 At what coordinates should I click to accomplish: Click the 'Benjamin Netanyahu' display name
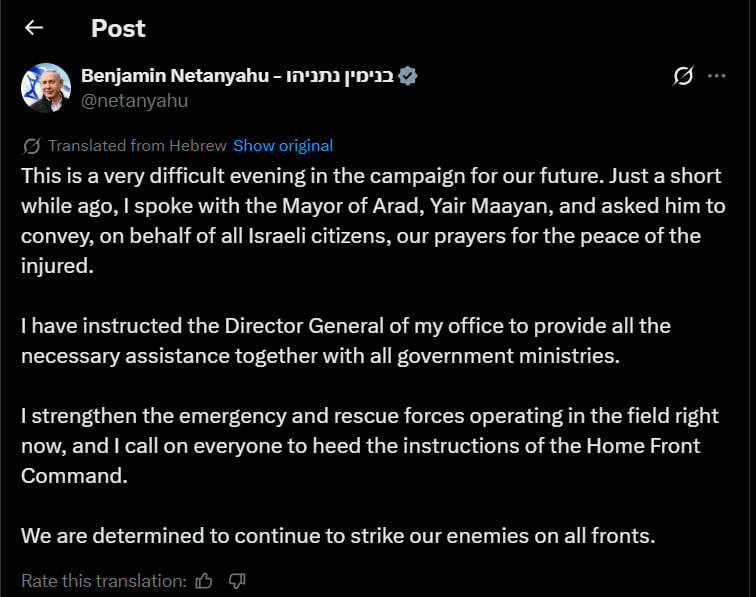click(173, 76)
